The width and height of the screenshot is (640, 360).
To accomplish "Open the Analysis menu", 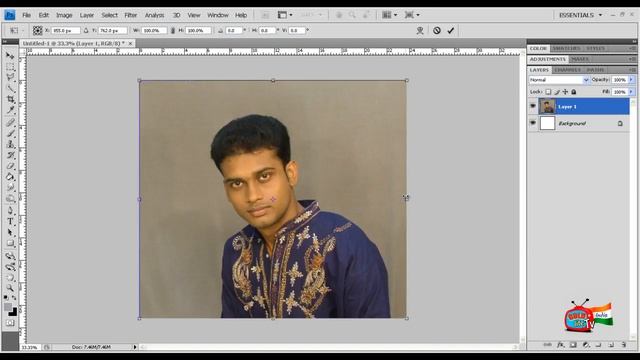I will [x=154, y=15].
